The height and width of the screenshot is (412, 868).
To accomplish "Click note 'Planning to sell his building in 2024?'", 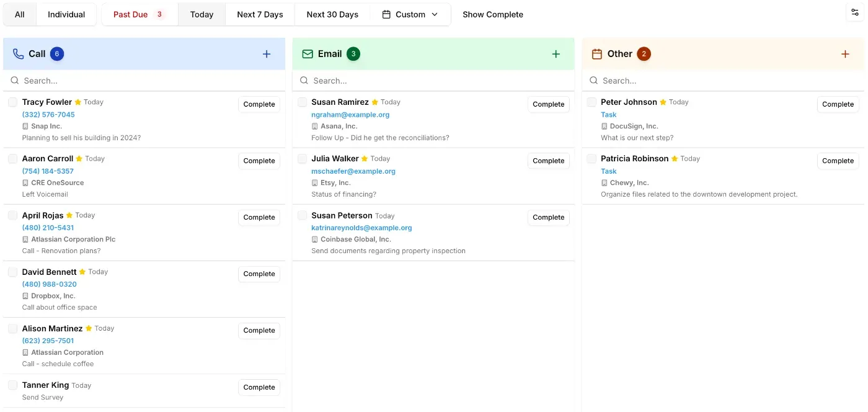I will [x=81, y=138].
